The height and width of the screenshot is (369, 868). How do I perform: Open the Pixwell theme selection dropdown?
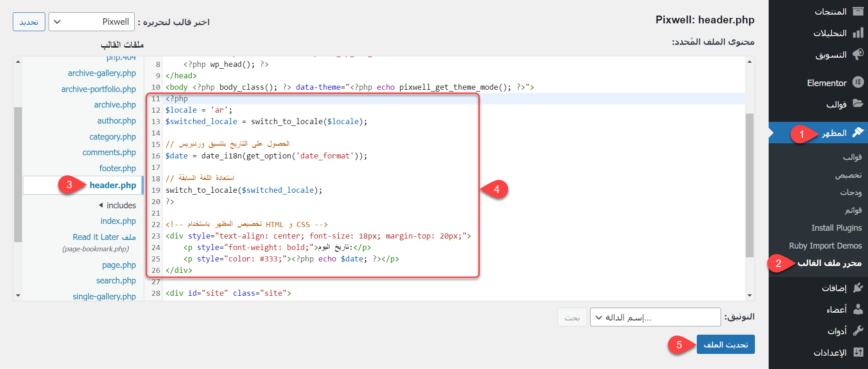92,22
